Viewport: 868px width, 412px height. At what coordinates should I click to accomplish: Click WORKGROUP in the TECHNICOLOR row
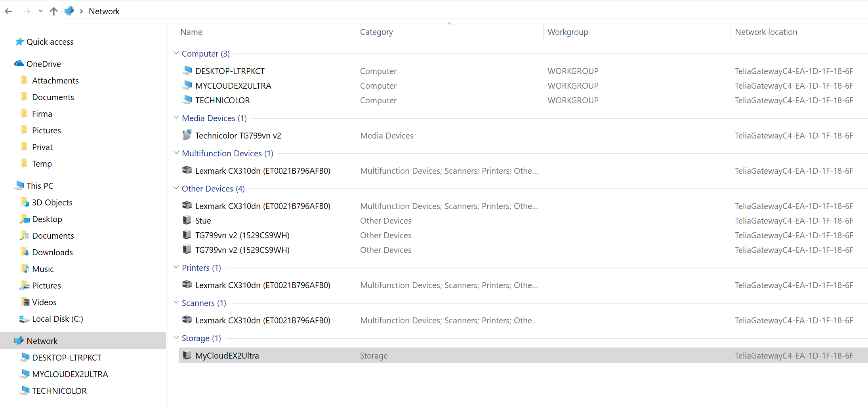coord(573,100)
